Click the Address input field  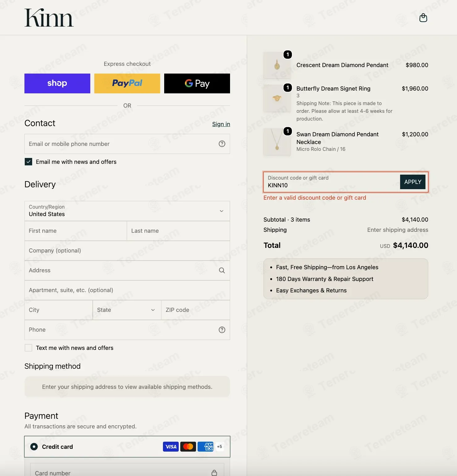(x=127, y=270)
